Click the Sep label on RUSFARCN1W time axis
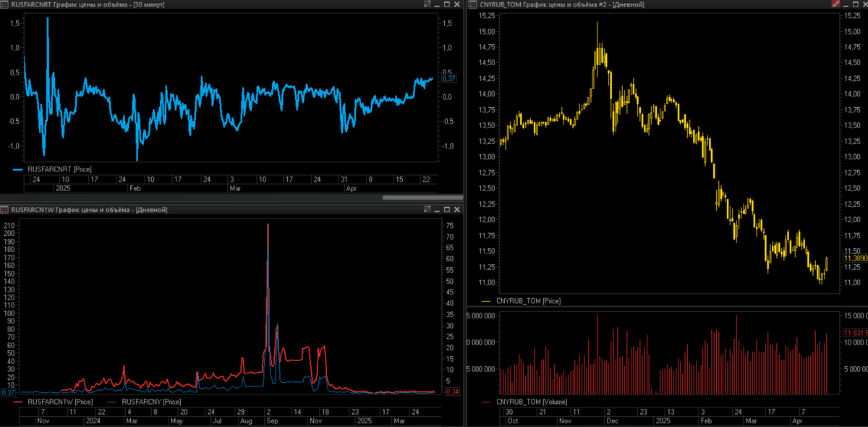Viewport: 868px width, 427px height. pos(272,420)
